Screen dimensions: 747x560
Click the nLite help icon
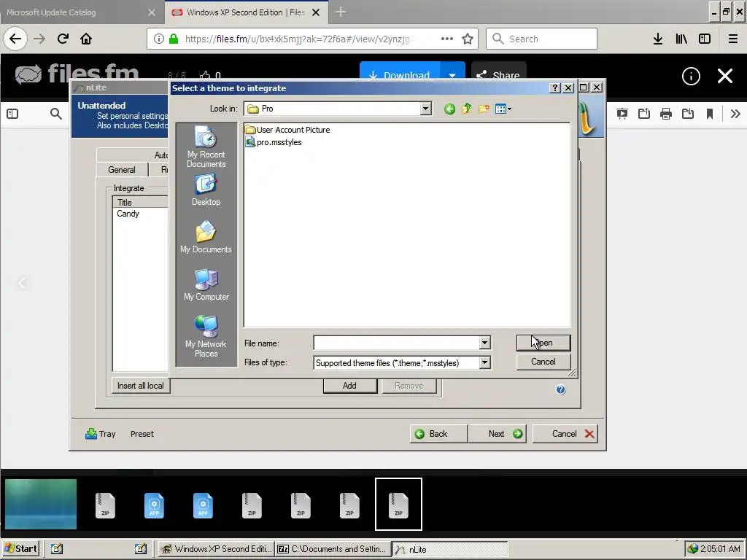click(x=561, y=389)
